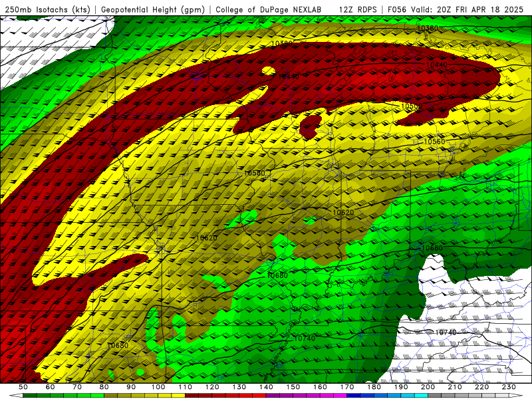Click the 180 legend scale number
532x399 pixels.
tap(374, 387)
